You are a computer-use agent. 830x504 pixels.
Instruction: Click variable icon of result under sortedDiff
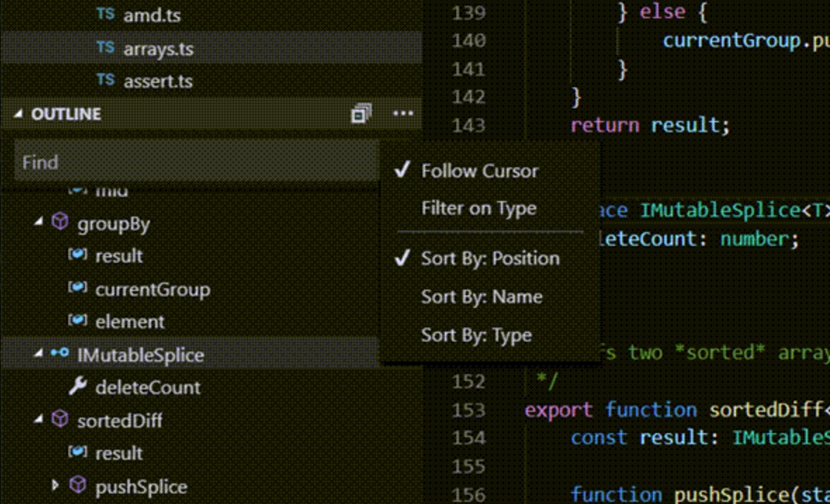77,451
